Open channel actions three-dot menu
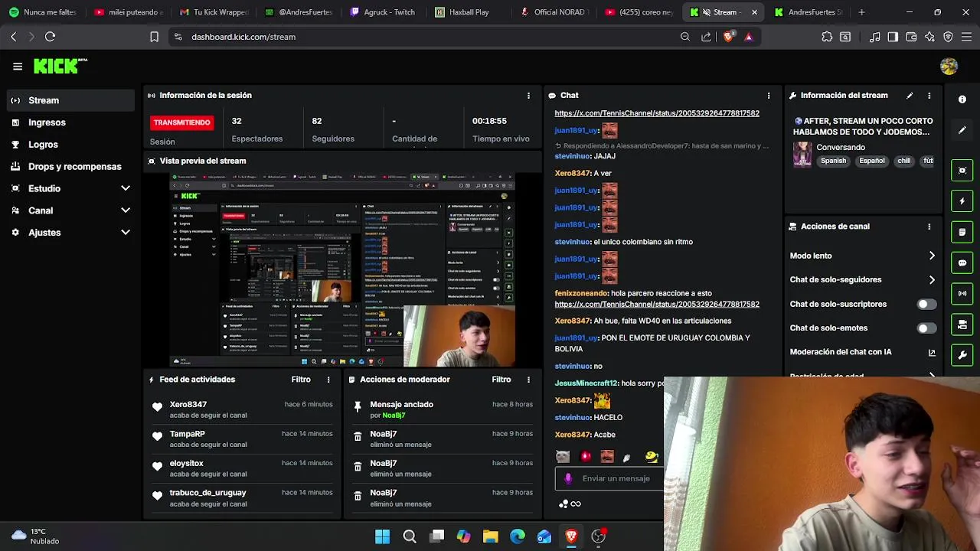980x551 pixels. pyautogui.click(x=929, y=227)
